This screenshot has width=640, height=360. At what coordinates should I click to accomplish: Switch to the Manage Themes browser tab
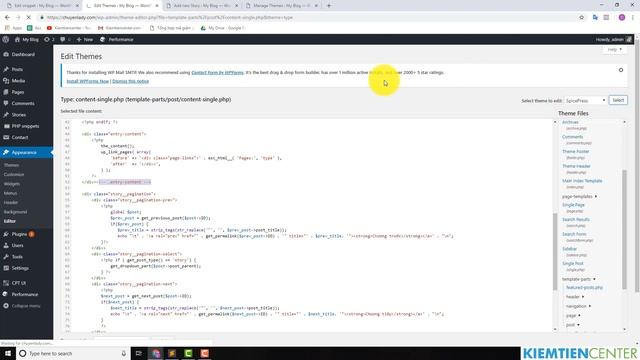[x=282, y=6]
